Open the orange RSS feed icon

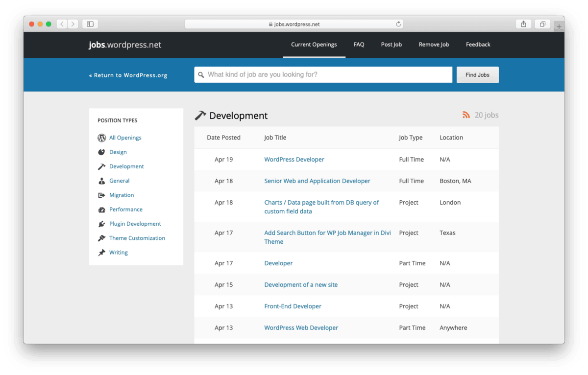[x=466, y=115]
